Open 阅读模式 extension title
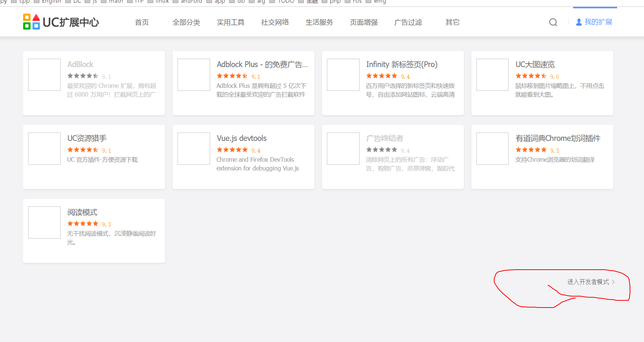 pyautogui.click(x=82, y=212)
